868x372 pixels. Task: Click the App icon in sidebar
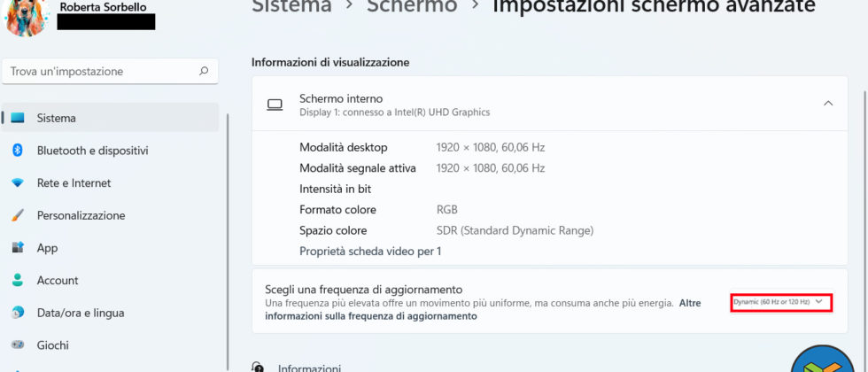pyautogui.click(x=17, y=248)
